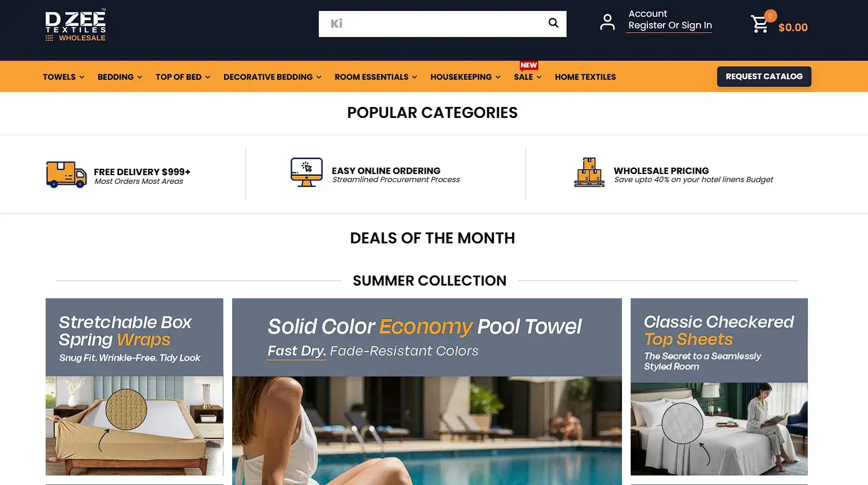Click the easy online ordering monitor icon
Screen dimensions: 868x485
click(307, 172)
